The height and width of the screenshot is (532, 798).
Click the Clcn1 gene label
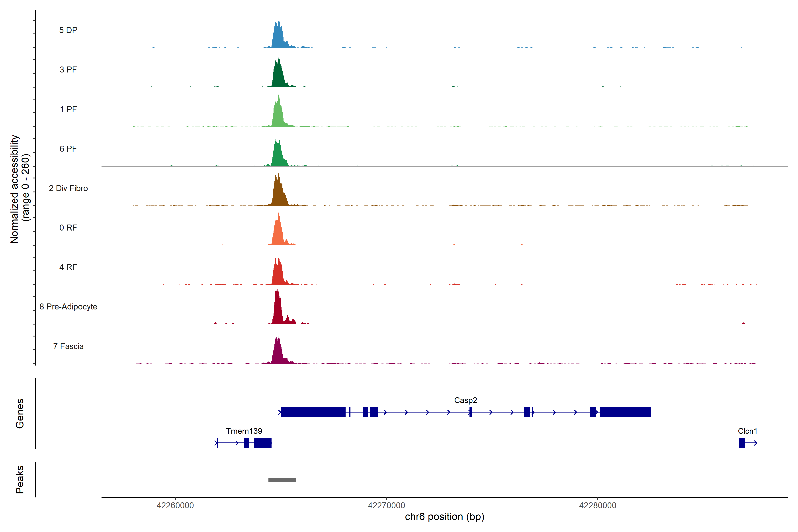[747, 431]
